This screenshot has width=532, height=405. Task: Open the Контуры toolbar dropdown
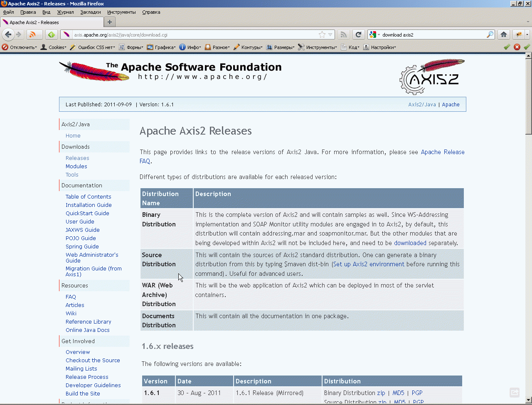pos(248,47)
